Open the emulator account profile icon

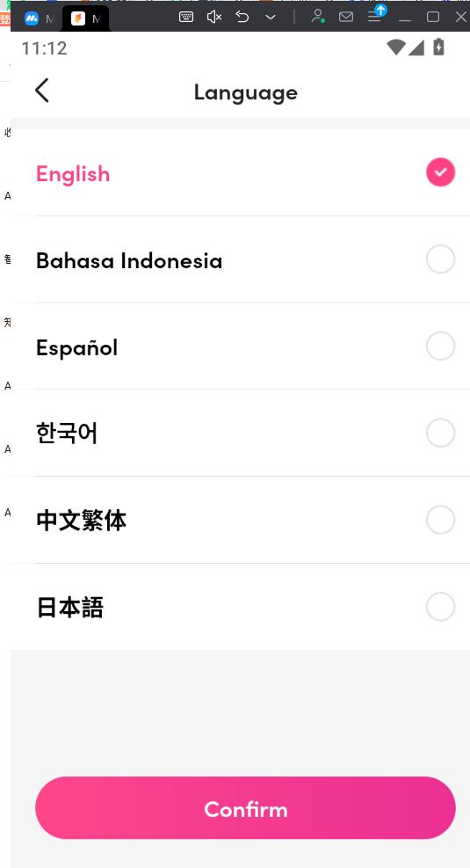point(317,17)
